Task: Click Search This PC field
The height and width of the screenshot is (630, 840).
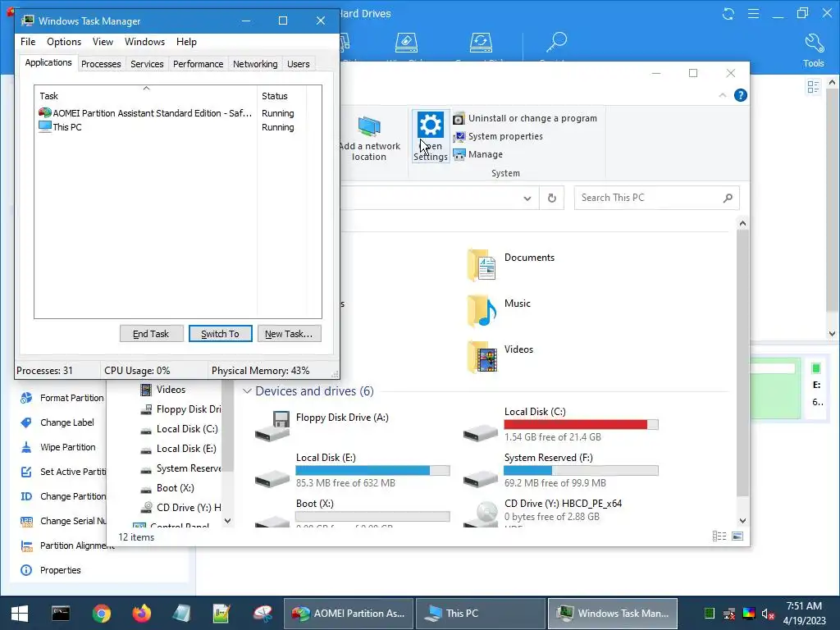Action: point(657,198)
